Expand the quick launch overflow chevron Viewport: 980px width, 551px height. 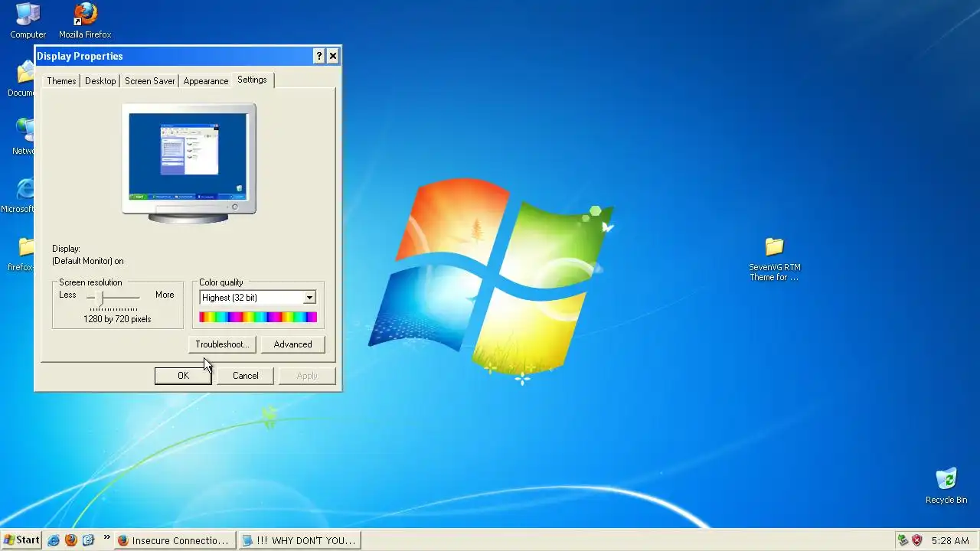point(106,538)
